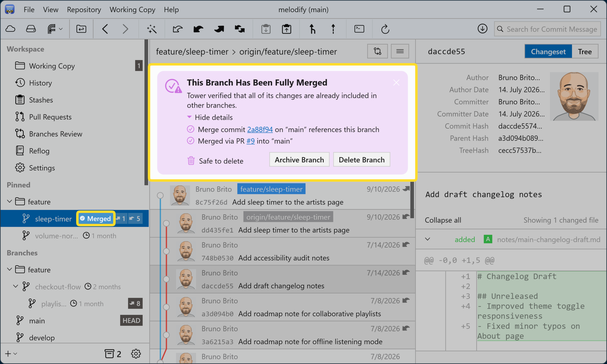Collapse the Pinned feature folder
The image size is (607, 364).
9,201
